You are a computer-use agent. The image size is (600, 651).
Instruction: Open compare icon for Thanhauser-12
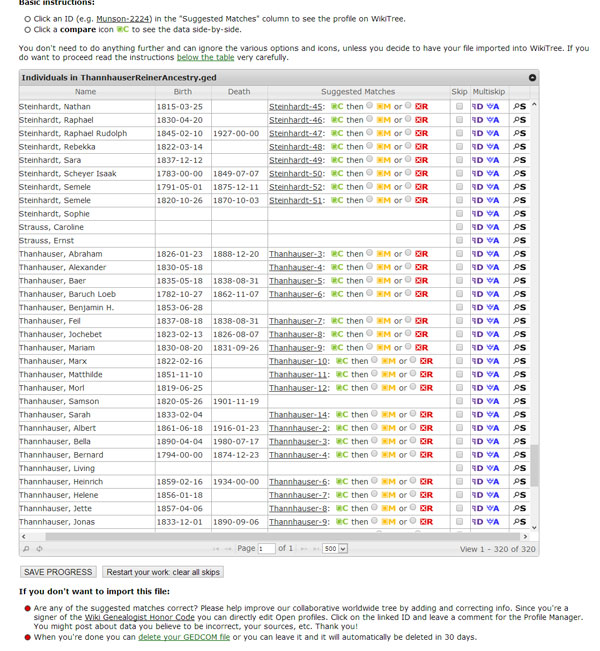tap(342, 388)
